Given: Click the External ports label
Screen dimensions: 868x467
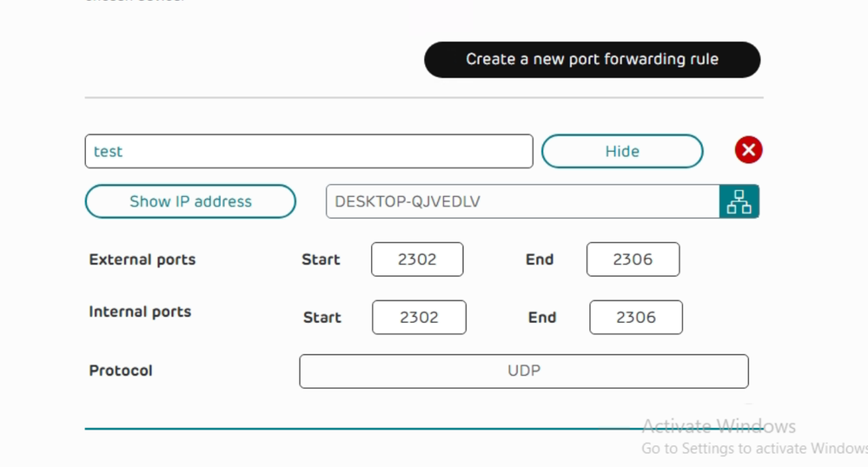Looking at the screenshot, I should (142, 260).
